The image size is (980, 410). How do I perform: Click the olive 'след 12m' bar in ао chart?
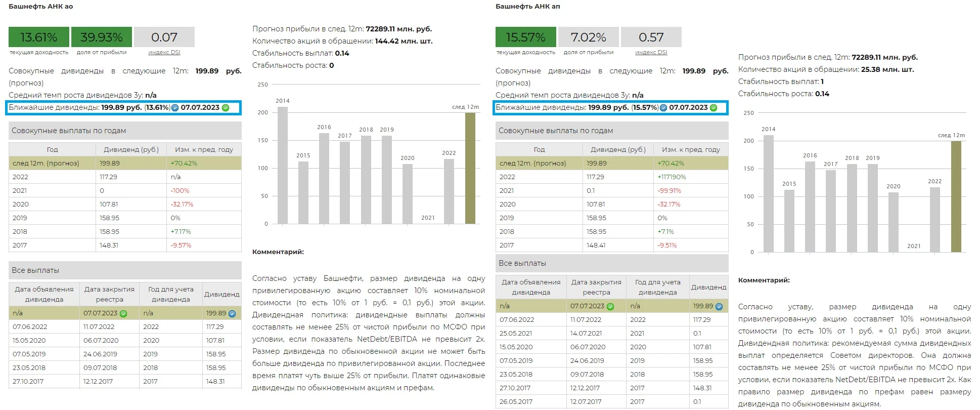point(470,168)
